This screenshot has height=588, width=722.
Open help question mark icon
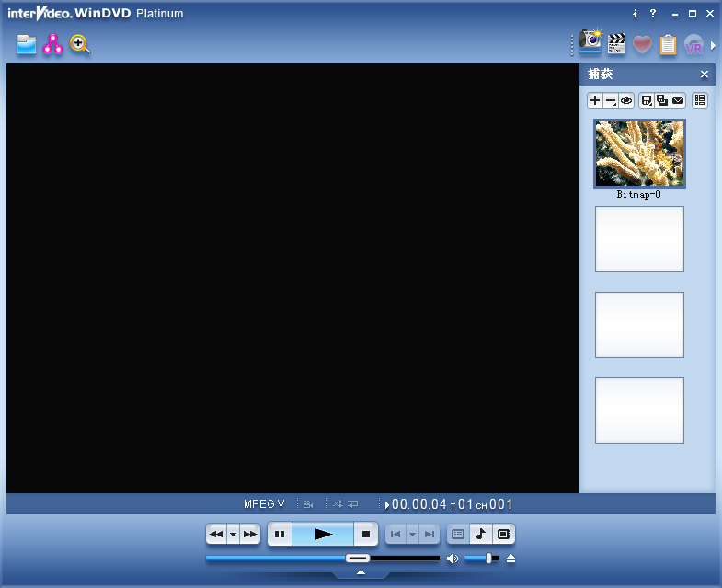point(652,14)
